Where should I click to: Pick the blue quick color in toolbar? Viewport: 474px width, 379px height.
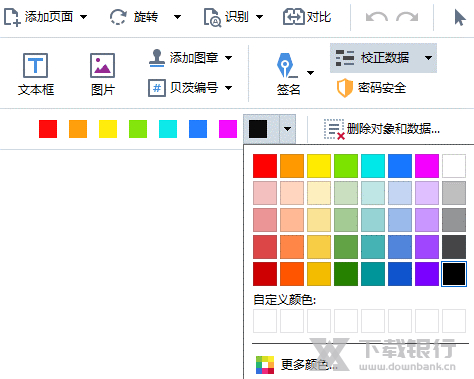(198, 129)
